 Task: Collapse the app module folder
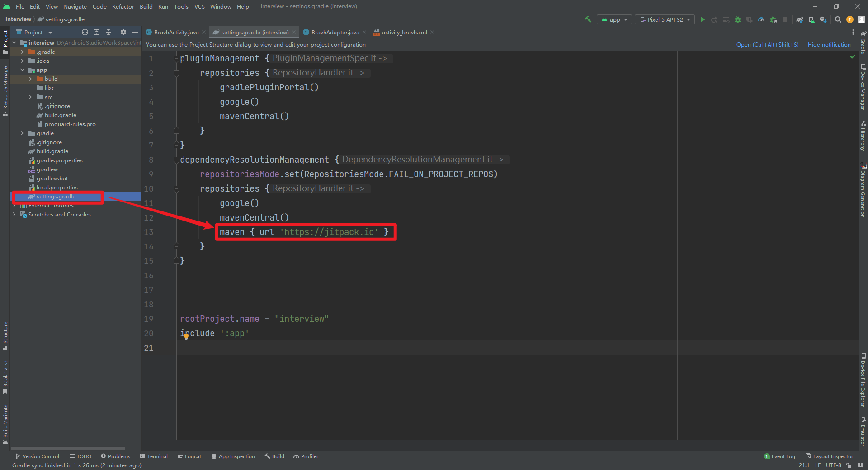coord(22,70)
